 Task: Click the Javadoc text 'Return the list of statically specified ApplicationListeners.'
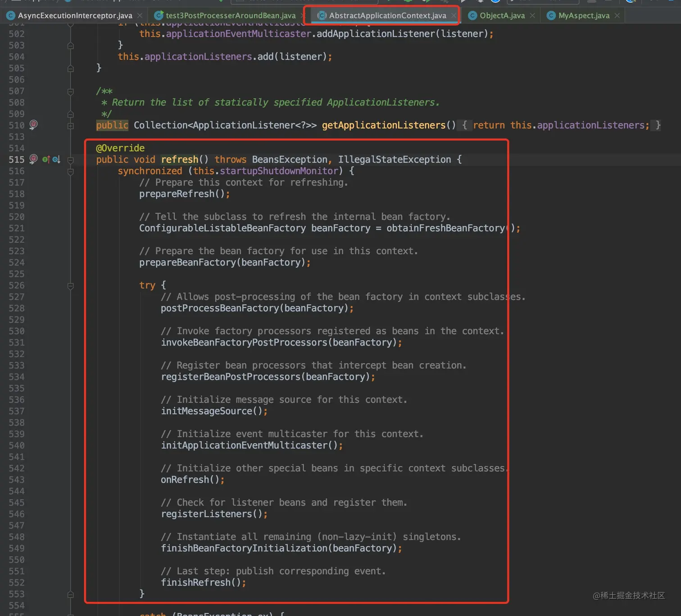click(x=276, y=103)
